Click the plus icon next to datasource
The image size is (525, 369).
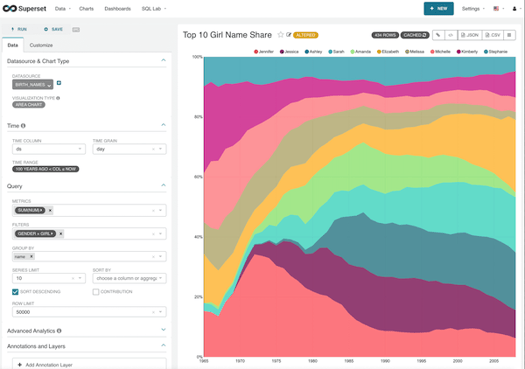click(x=59, y=83)
